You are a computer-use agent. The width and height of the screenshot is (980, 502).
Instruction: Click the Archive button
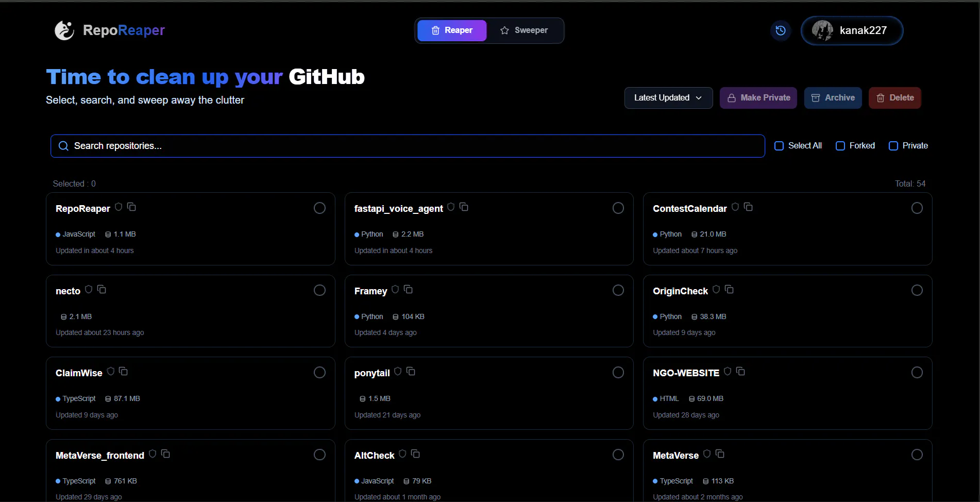pyautogui.click(x=833, y=98)
